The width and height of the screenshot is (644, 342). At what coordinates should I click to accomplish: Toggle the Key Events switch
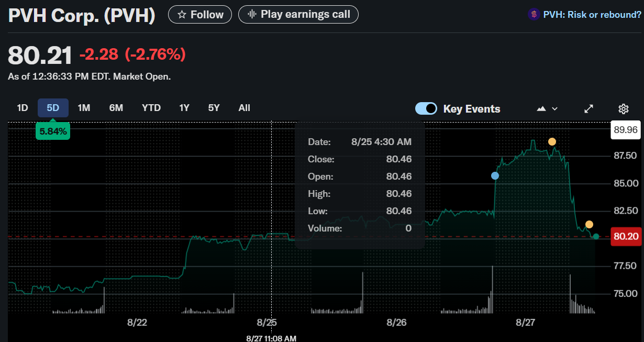point(426,108)
